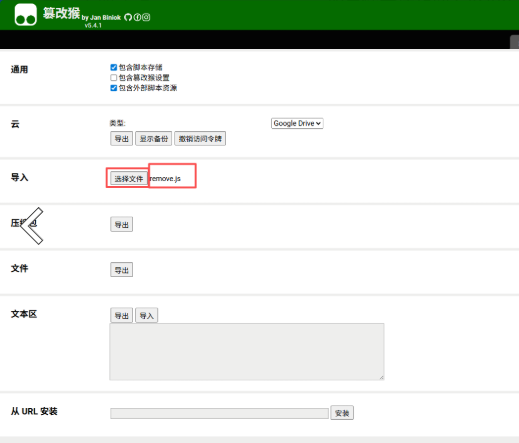Uncheck 包含外部脚本资源 checkbox
The image size is (519, 443).
114,88
